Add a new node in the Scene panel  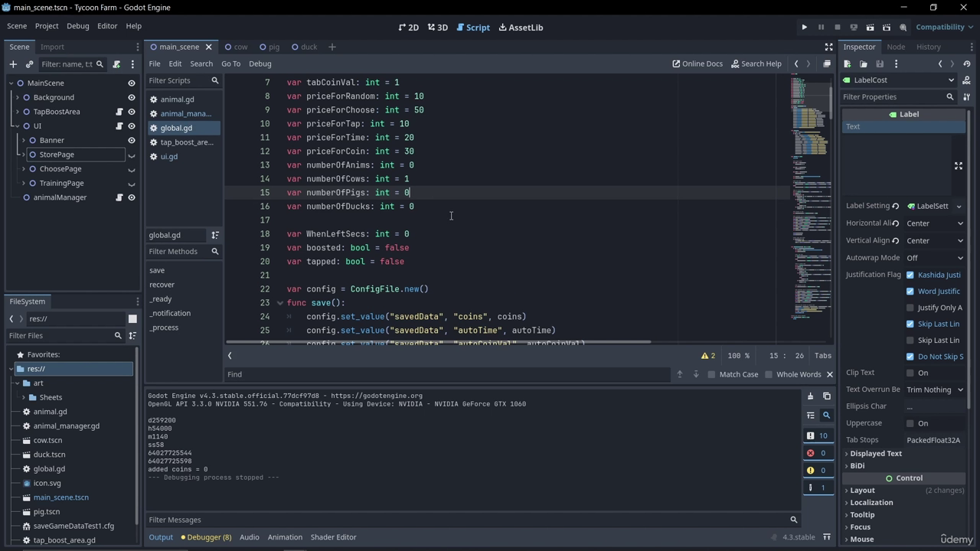13,64
